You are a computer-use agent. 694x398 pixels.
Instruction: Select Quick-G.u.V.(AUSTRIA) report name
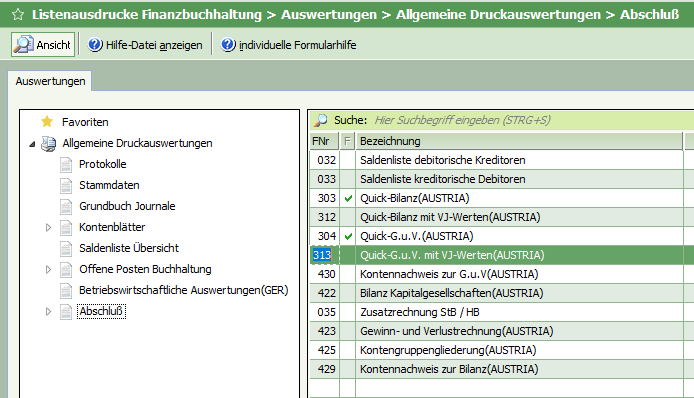point(416,236)
